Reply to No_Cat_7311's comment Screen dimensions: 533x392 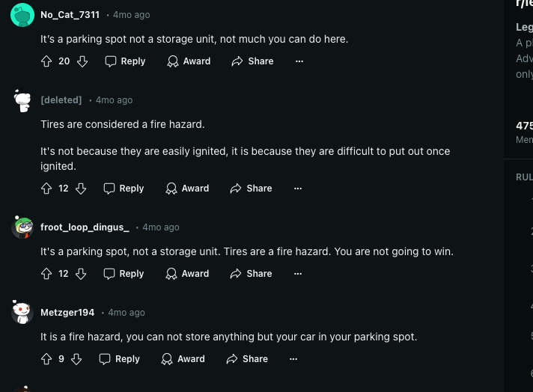click(x=125, y=61)
